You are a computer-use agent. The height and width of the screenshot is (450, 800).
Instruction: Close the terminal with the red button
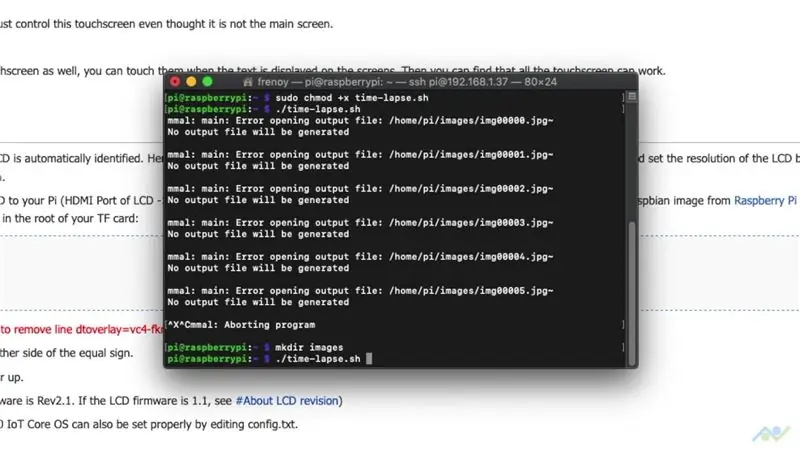pyautogui.click(x=175, y=82)
